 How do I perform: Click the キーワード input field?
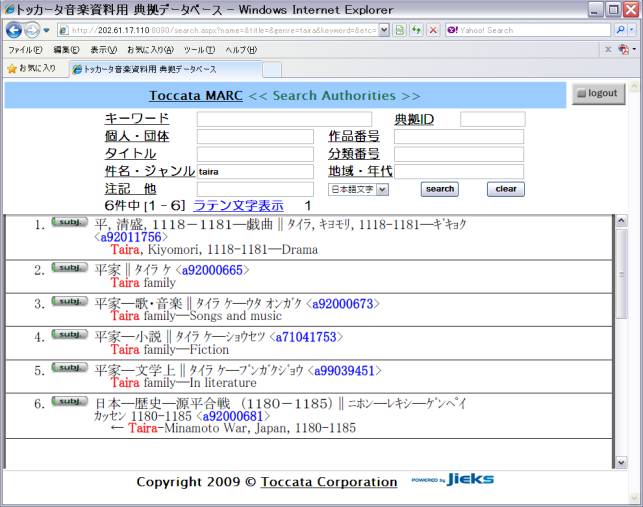[284, 119]
